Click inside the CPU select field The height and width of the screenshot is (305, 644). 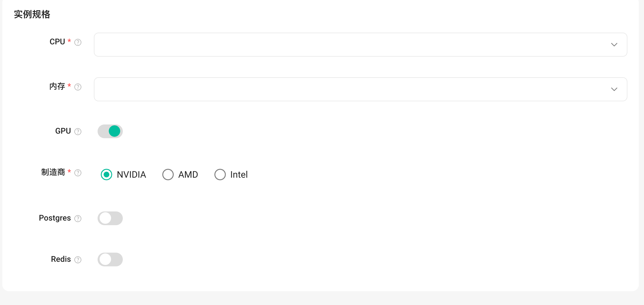361,45
